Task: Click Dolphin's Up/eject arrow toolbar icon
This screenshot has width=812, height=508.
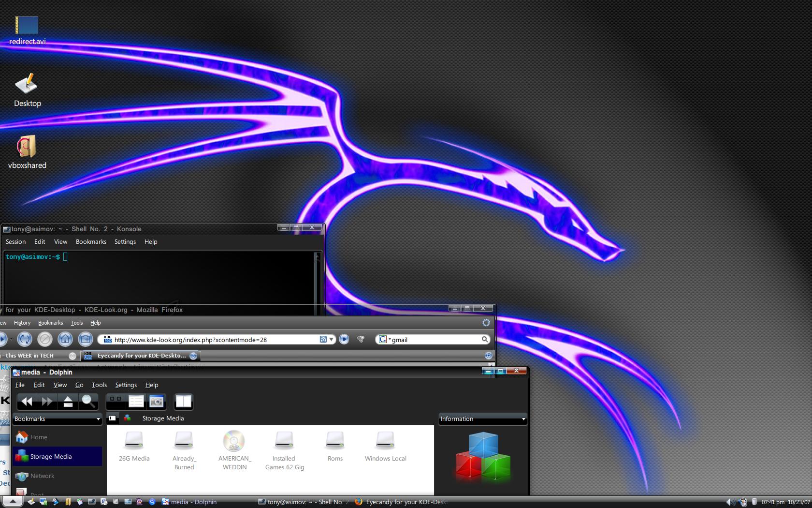Action: 68,401
